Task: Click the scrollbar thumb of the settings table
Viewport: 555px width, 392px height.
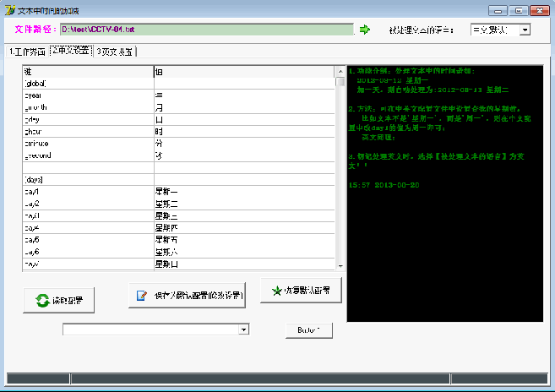Action: tap(340, 82)
